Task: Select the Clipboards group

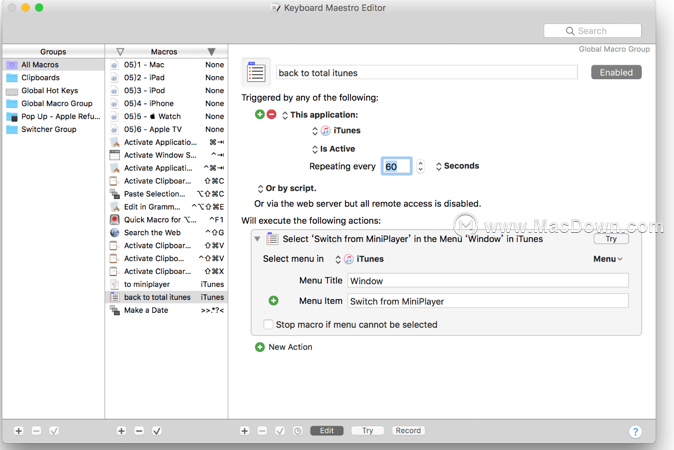Action: coord(53,77)
